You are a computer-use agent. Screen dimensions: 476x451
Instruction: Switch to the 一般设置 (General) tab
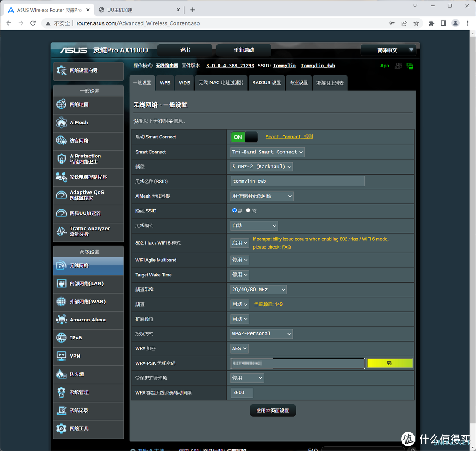[142, 82]
